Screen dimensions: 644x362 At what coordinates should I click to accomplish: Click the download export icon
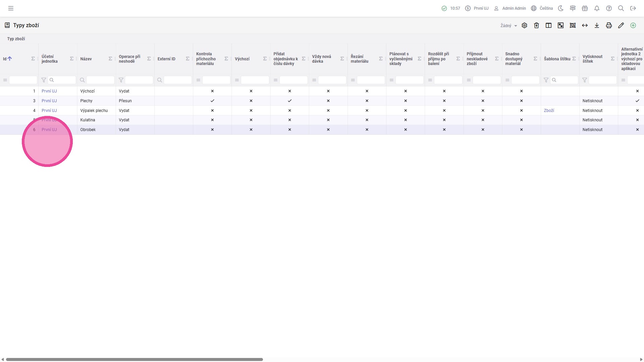click(597, 25)
